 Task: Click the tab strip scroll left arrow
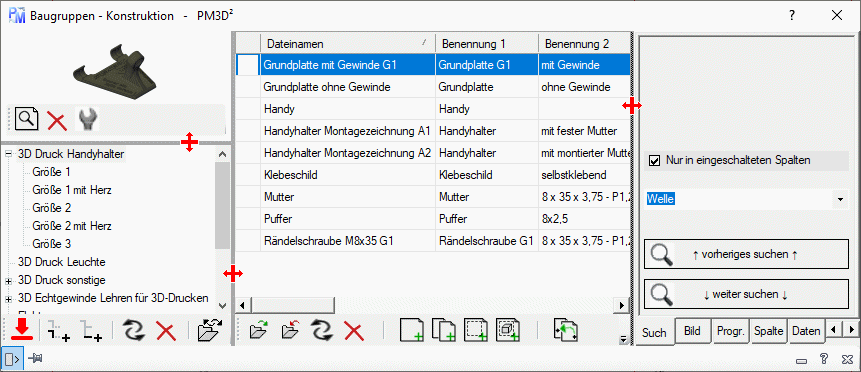coord(834,330)
